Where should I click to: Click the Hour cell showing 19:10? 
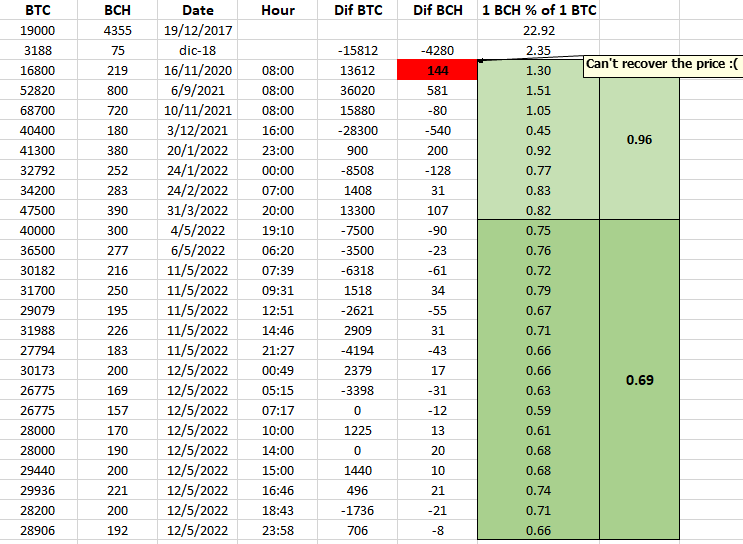(278, 230)
